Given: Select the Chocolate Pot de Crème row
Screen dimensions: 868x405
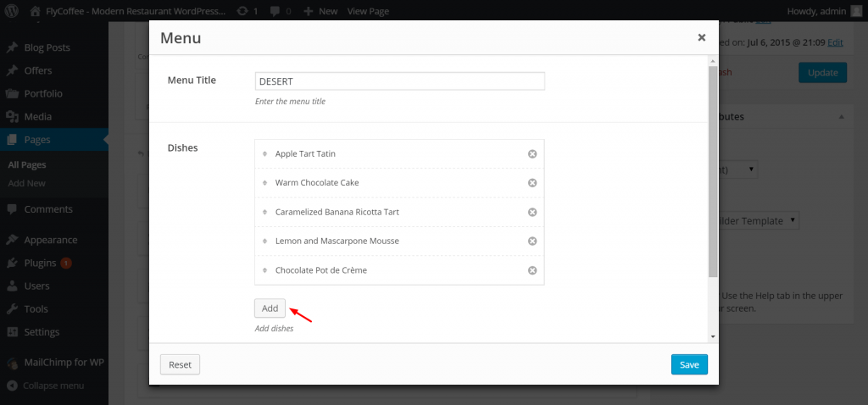Looking at the screenshot, I should click(400, 270).
